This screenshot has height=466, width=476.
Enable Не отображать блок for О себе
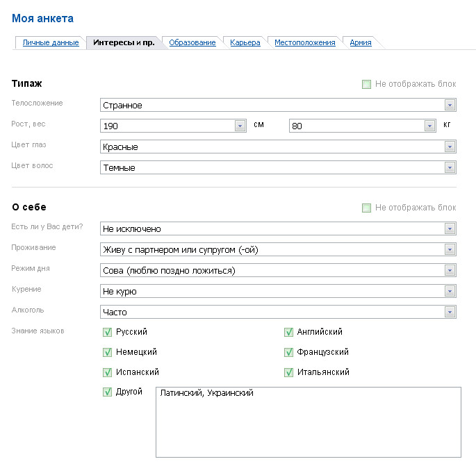[x=366, y=208]
